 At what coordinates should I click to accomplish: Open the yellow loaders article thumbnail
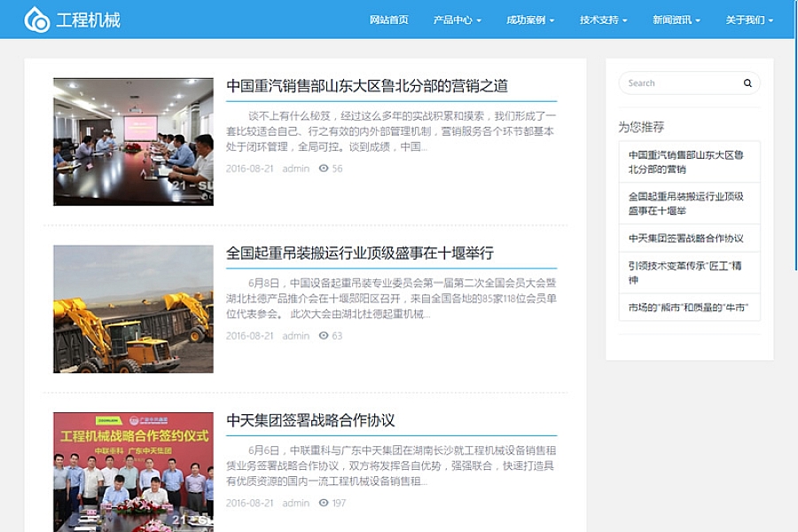(x=133, y=309)
